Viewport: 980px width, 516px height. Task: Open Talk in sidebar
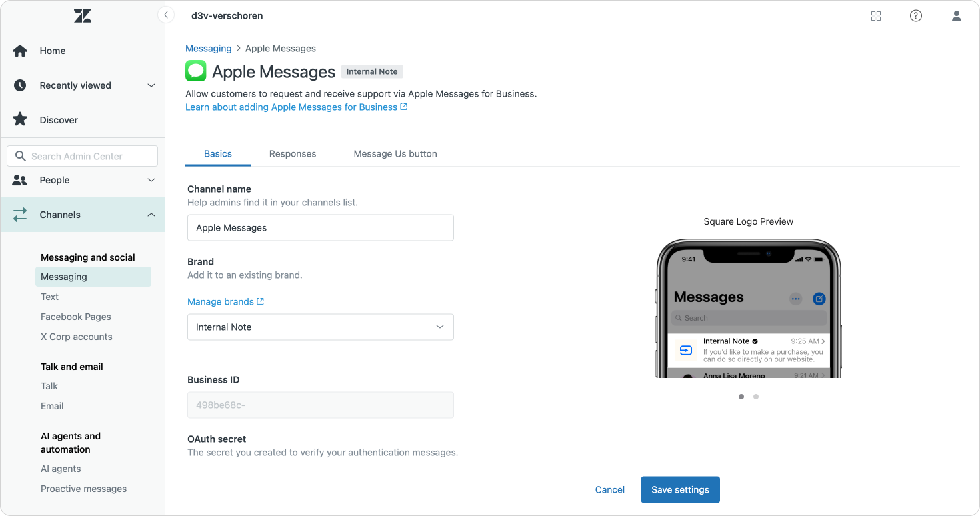49,386
